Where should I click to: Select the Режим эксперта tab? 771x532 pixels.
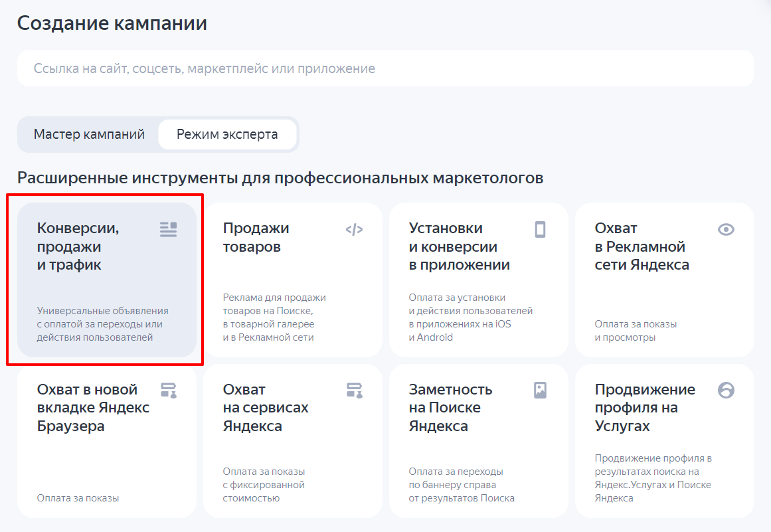click(x=227, y=134)
